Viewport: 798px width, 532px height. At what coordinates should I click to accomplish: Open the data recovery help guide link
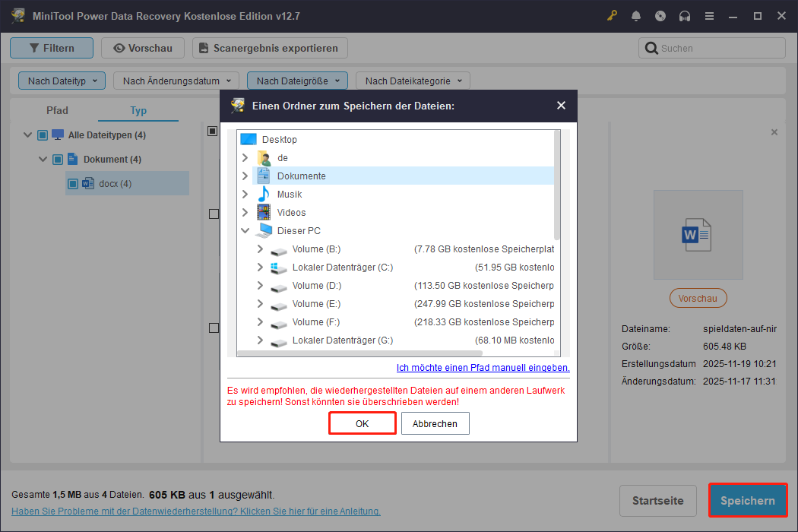click(196, 511)
